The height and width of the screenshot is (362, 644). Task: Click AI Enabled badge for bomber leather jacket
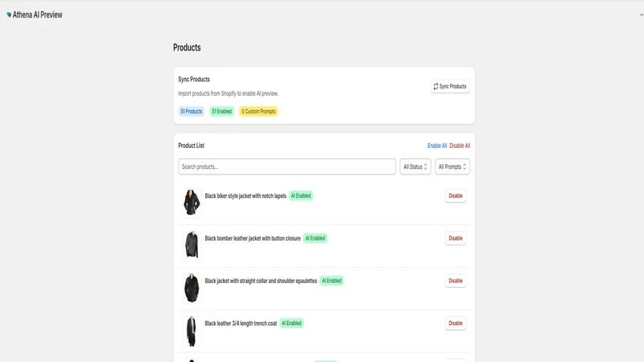point(315,238)
